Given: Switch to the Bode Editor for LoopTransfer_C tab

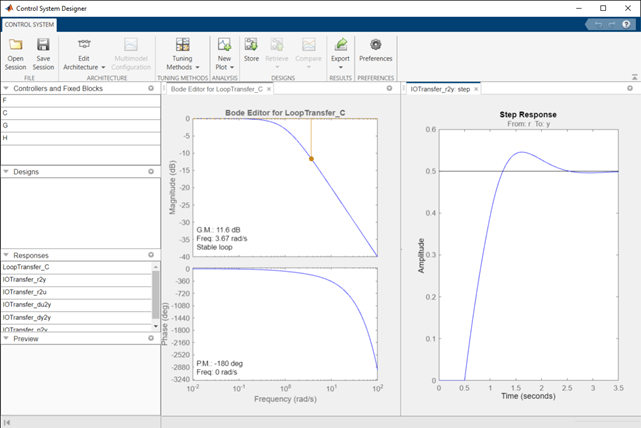Looking at the screenshot, I should [x=215, y=89].
